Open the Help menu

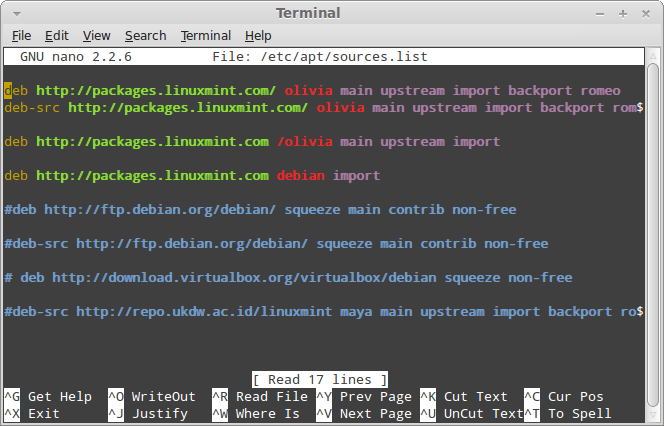point(258,36)
